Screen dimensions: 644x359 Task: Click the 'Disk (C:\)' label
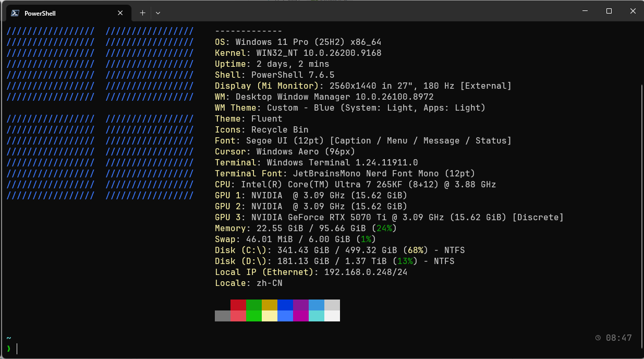pos(241,250)
